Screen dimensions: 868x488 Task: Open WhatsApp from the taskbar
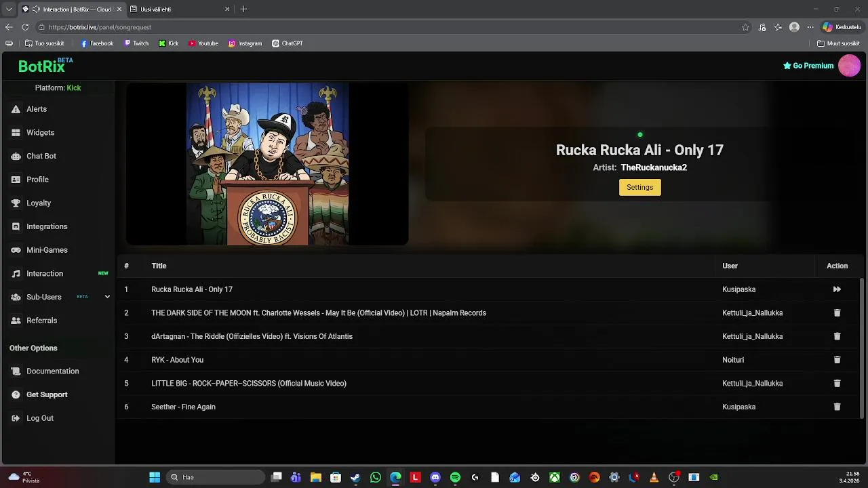(376, 477)
